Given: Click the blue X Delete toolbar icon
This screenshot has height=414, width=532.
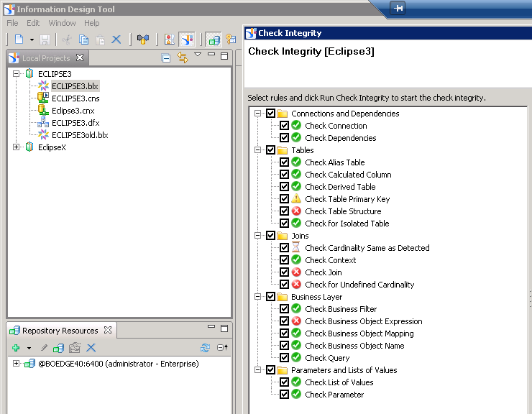Looking at the screenshot, I should tap(116, 40).
